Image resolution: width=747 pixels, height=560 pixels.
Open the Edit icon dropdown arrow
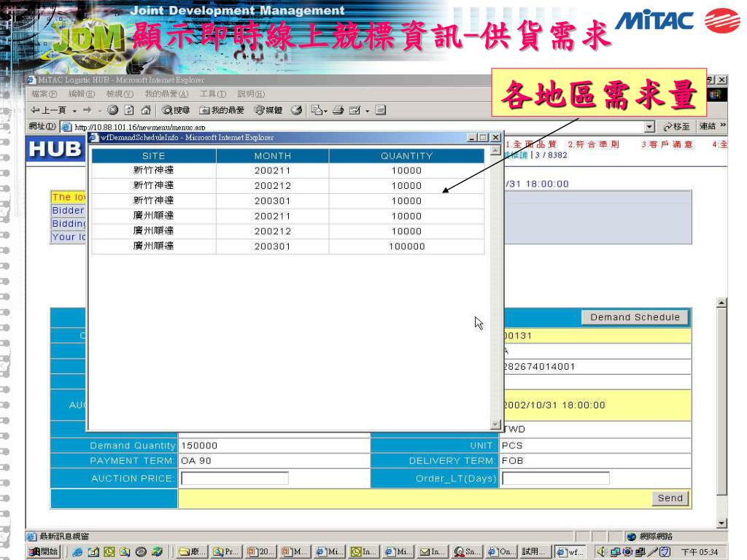click(368, 111)
